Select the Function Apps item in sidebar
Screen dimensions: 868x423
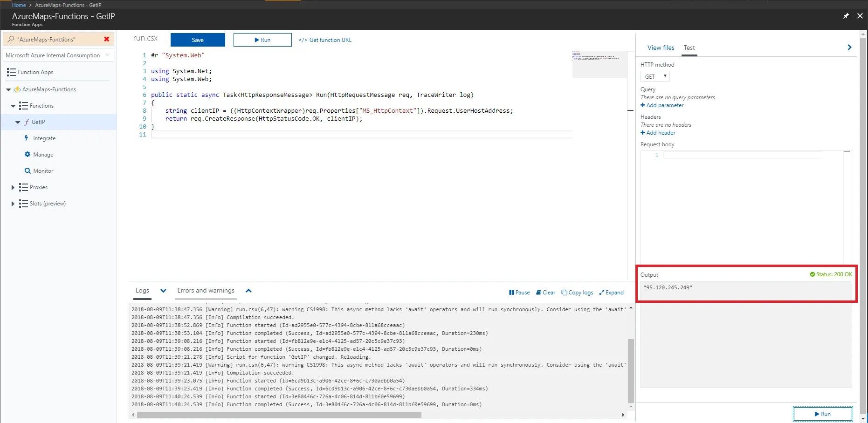click(35, 72)
